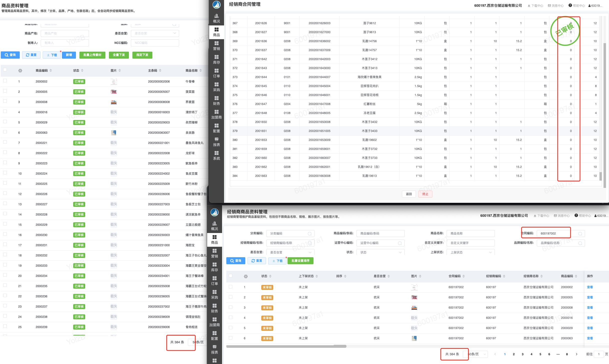Expand the 状态 status dropdown

[x=380, y=252]
